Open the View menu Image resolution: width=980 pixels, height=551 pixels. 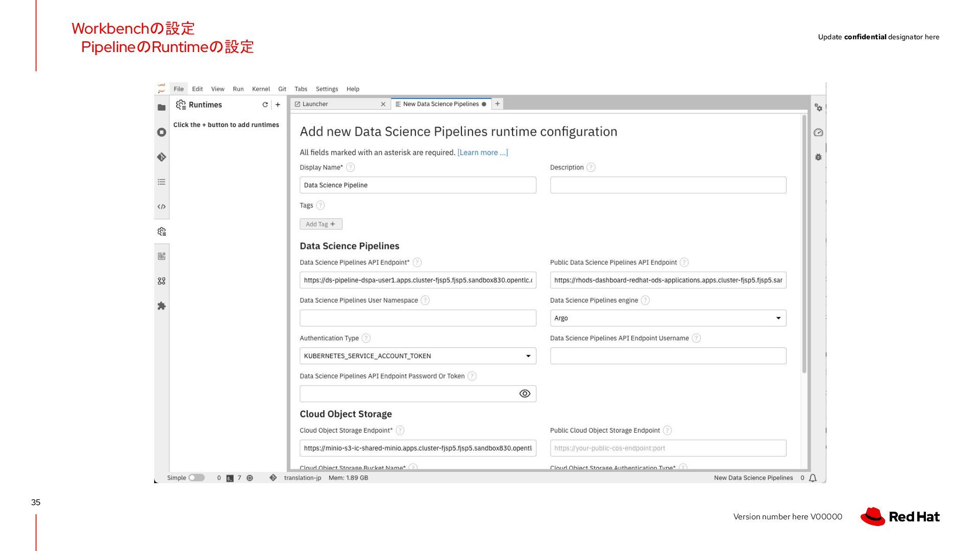[x=218, y=89]
